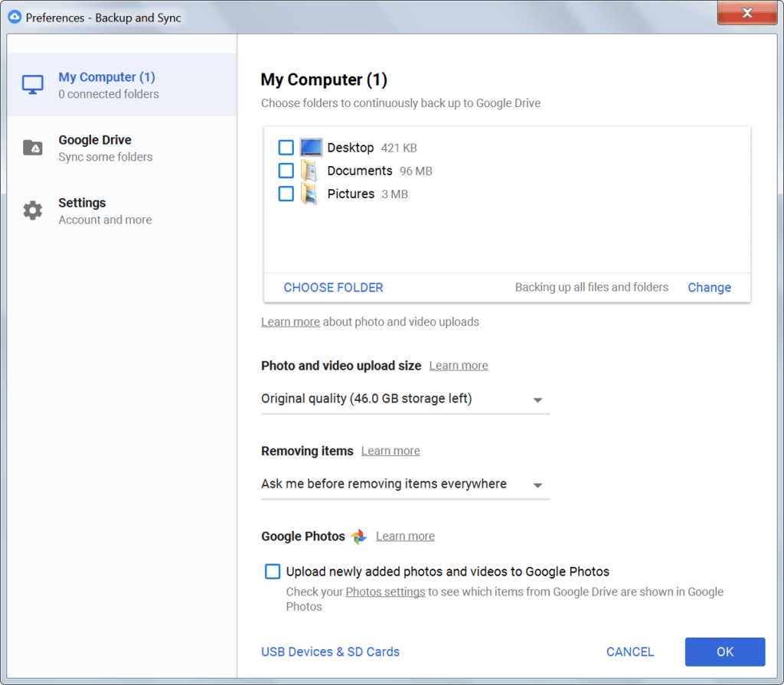Click the Change link for backup files

[x=709, y=288]
